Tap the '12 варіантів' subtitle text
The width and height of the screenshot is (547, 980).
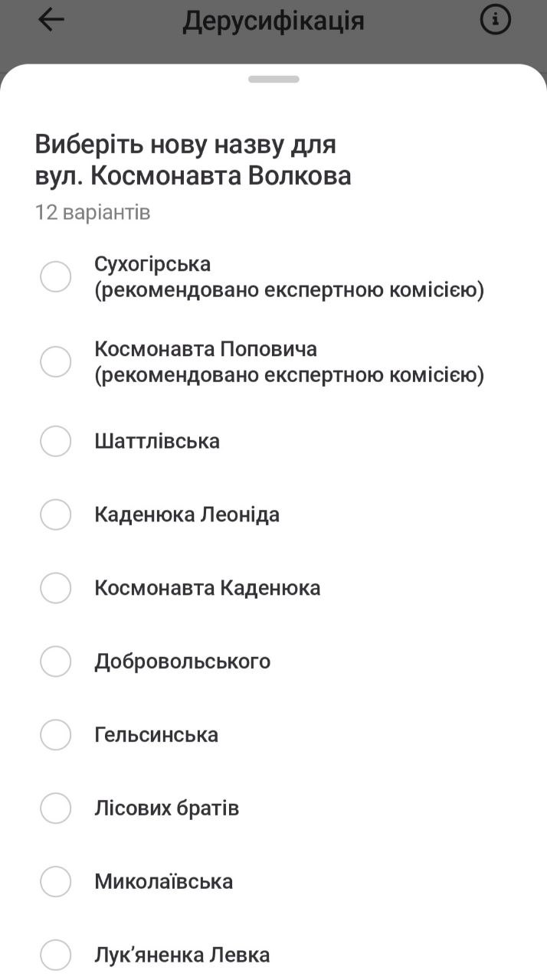pos(93,212)
